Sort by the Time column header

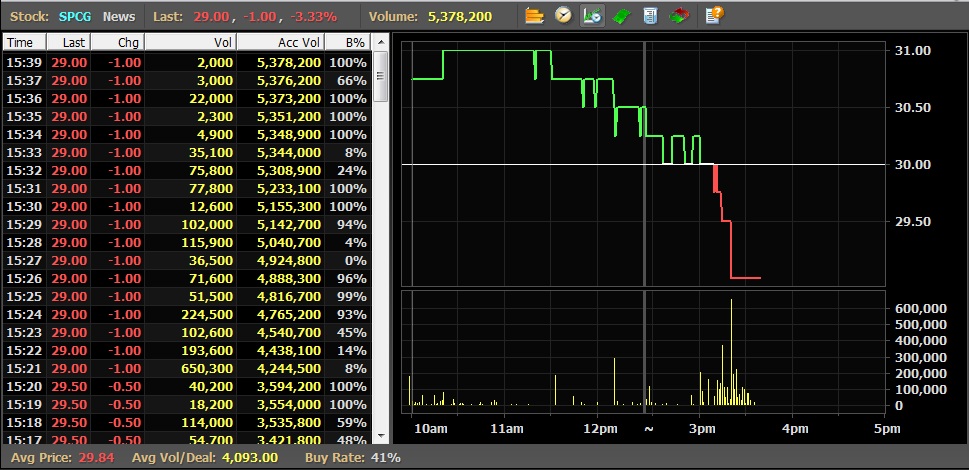coord(25,42)
